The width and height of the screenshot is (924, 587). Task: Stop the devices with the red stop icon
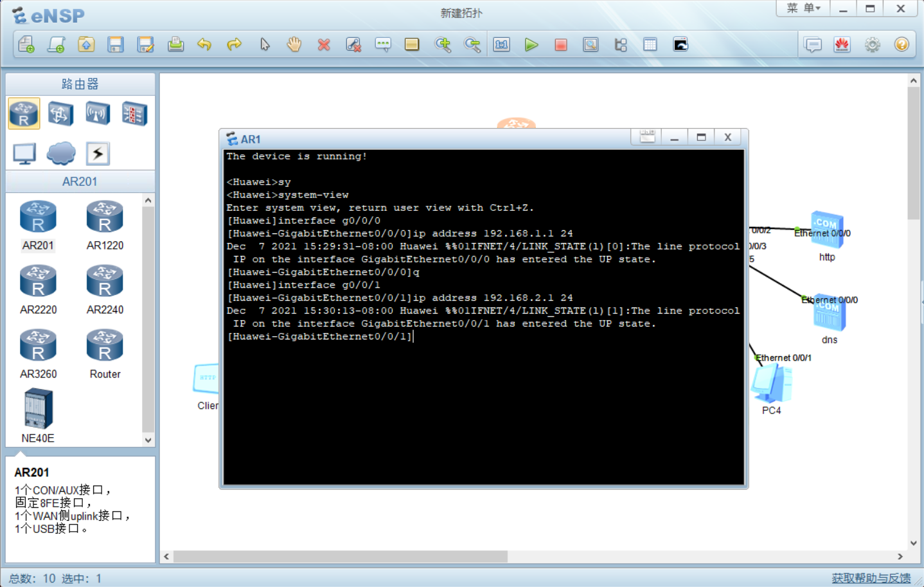tap(560, 44)
